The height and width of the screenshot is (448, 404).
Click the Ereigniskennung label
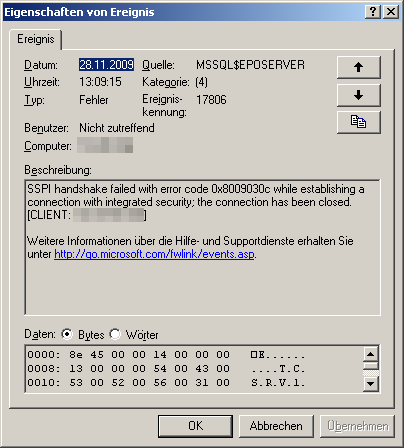(164, 106)
